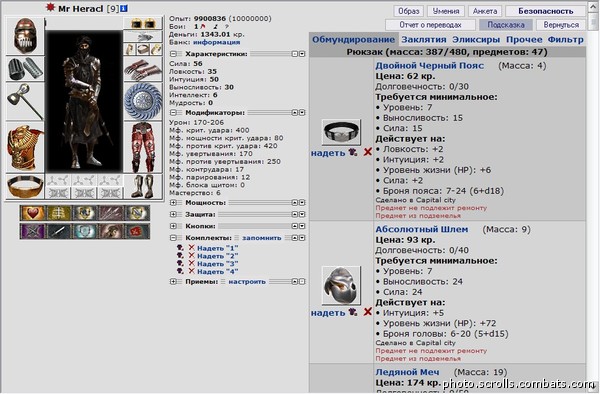The image size is (600, 394).
Task: Select the equipped round shield slot
Action: pos(143,101)
